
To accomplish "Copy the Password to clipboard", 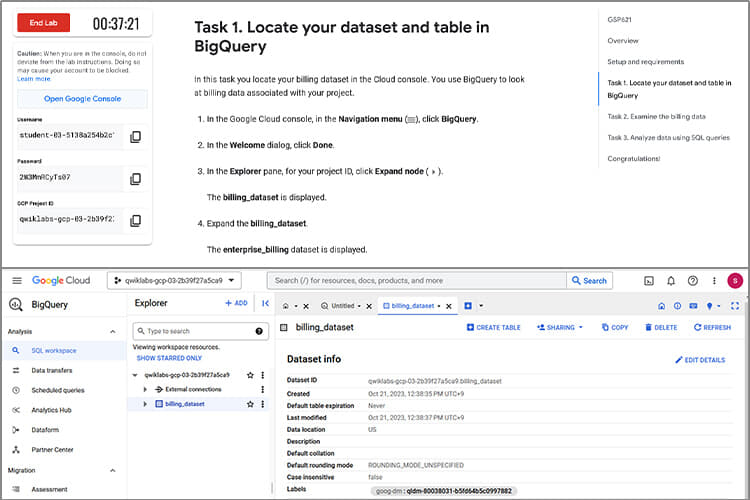I will [135, 178].
